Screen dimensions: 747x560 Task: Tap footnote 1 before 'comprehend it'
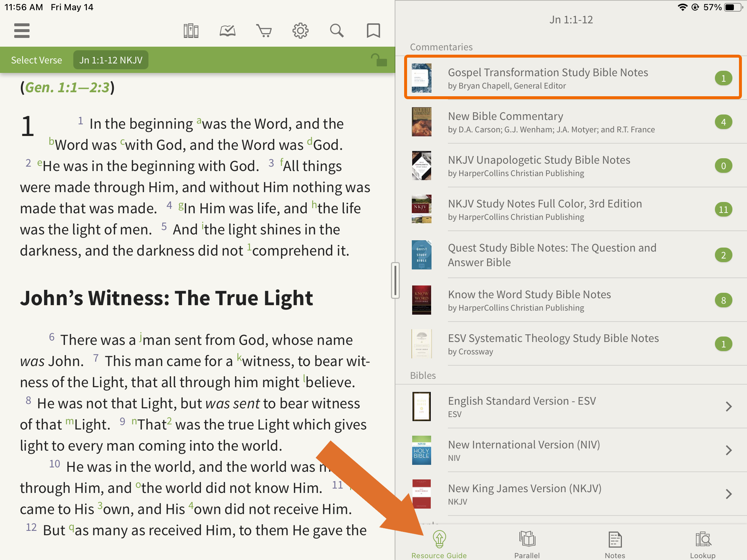[x=249, y=247]
